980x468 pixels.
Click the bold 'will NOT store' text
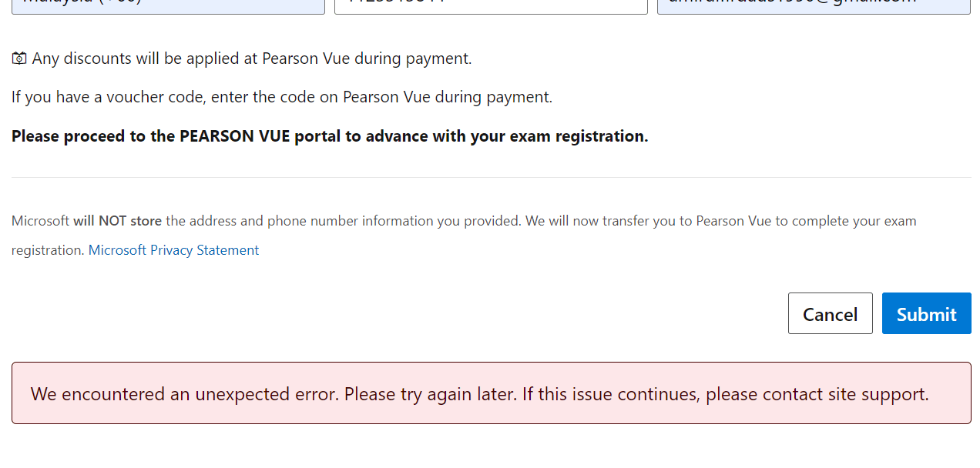[117, 221]
